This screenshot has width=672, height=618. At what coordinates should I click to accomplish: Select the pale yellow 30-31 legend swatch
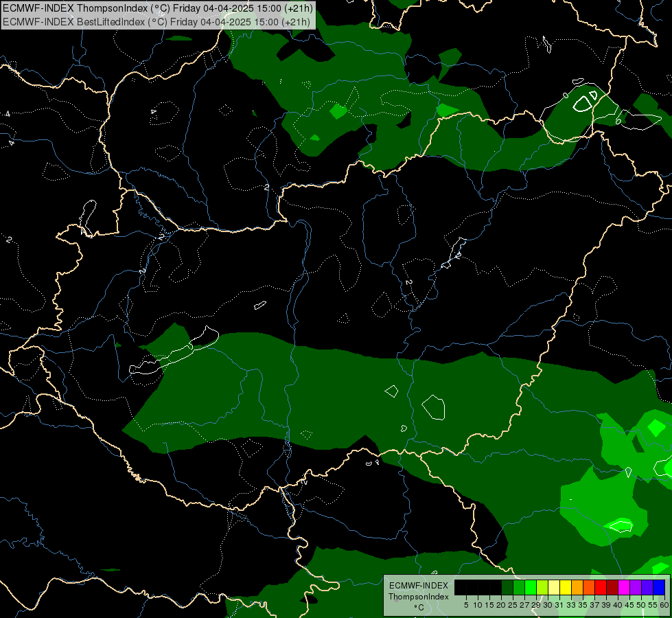554,587
